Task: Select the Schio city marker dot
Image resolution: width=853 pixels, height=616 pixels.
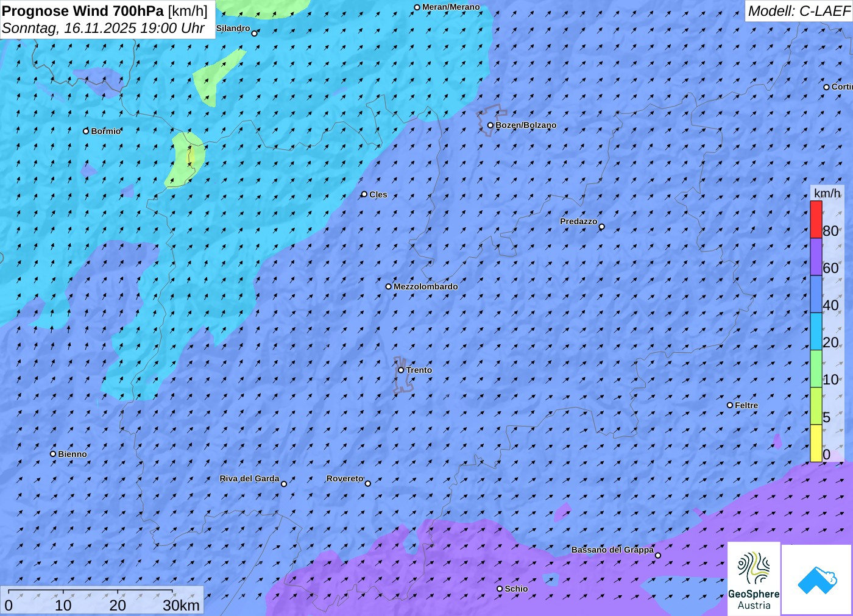Action: pyautogui.click(x=500, y=589)
